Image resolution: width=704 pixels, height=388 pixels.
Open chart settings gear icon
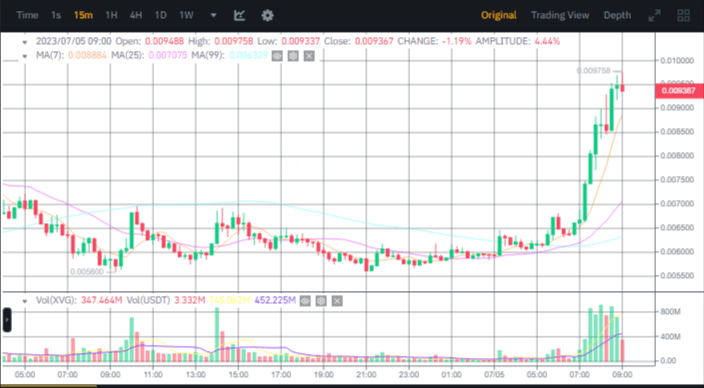pos(268,15)
